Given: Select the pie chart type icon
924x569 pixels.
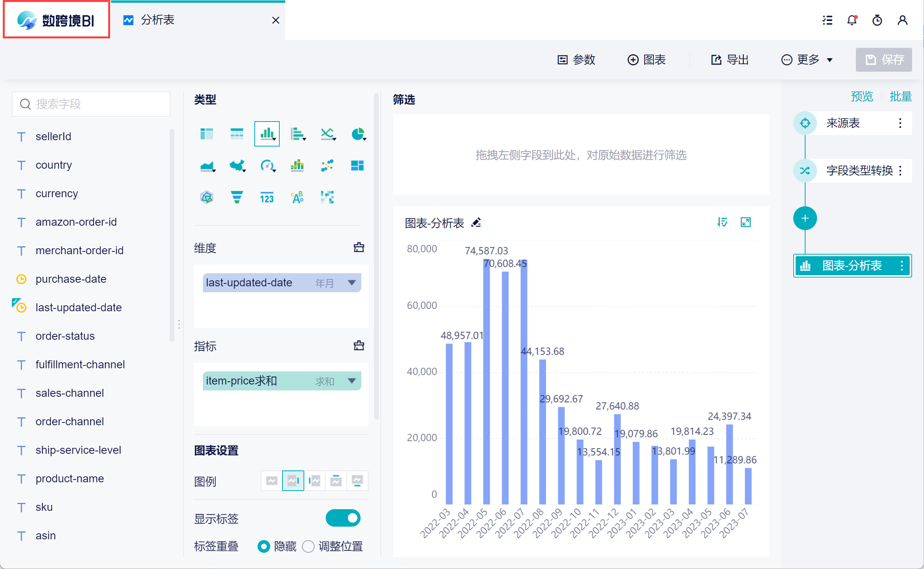Looking at the screenshot, I should (x=358, y=134).
